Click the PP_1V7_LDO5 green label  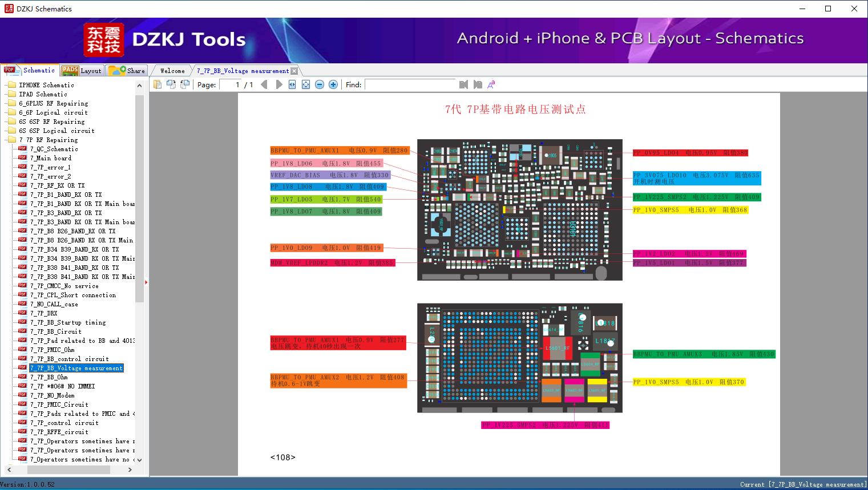point(326,199)
